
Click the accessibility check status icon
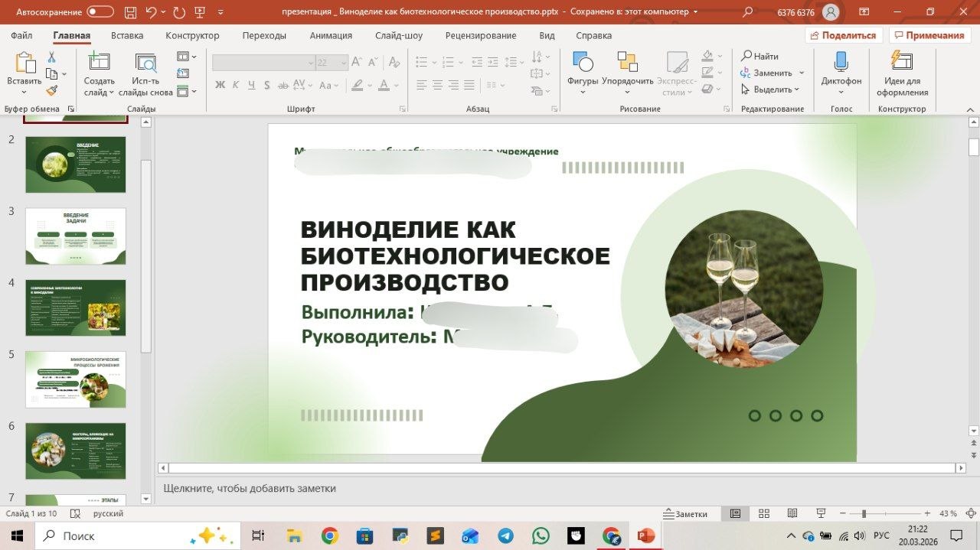pyautogui.click(x=75, y=514)
